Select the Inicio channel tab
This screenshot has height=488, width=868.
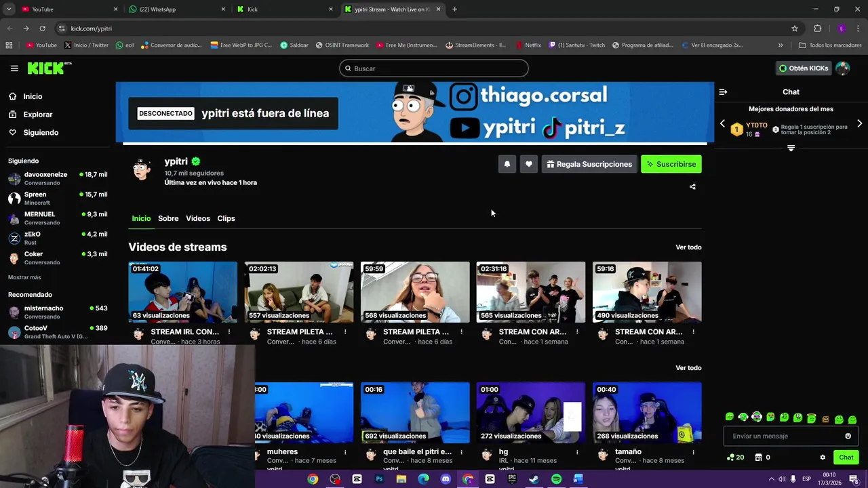(x=141, y=218)
